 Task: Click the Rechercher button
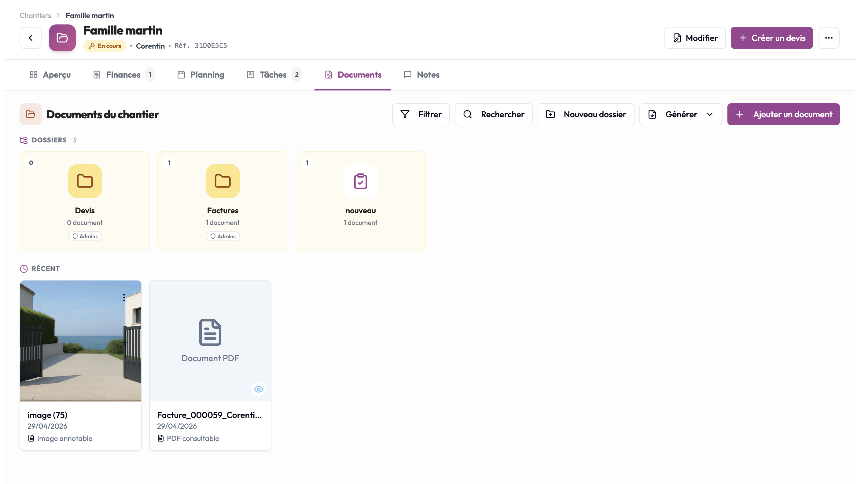coord(494,114)
